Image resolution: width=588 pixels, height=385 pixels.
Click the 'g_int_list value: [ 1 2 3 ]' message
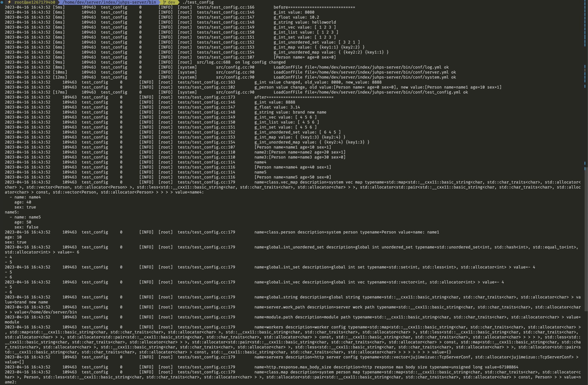point(306,32)
